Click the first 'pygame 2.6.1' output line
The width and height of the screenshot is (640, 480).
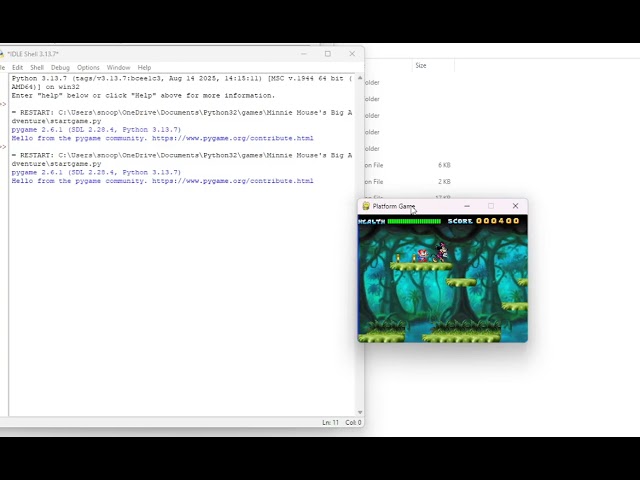point(96,129)
